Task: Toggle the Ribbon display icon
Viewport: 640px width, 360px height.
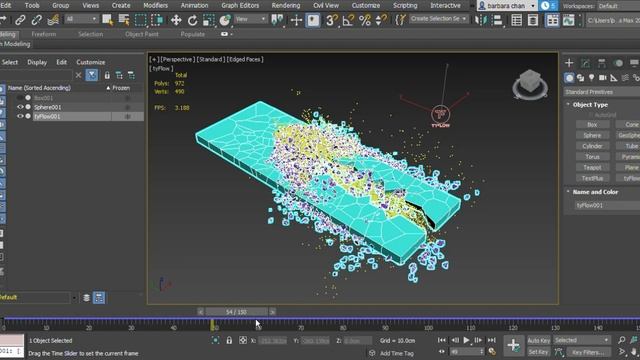Action: click(552, 20)
